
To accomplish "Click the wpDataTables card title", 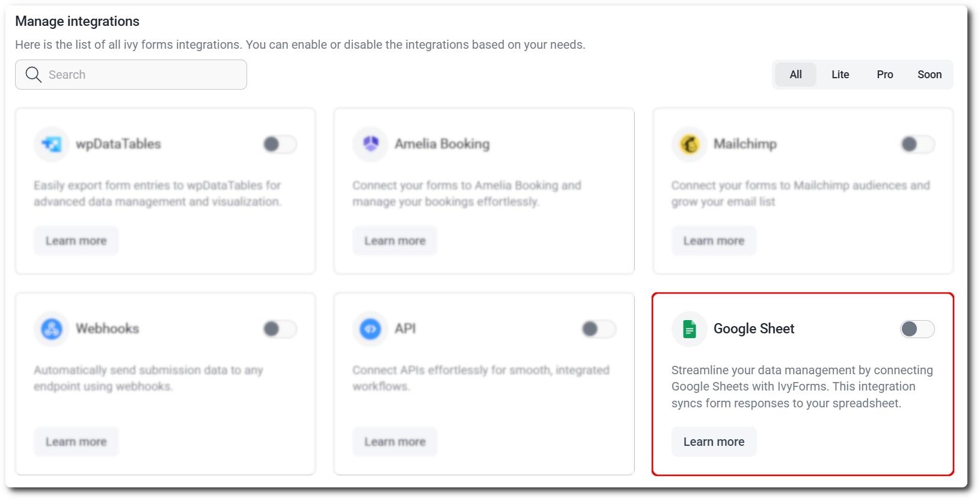I will pos(118,144).
